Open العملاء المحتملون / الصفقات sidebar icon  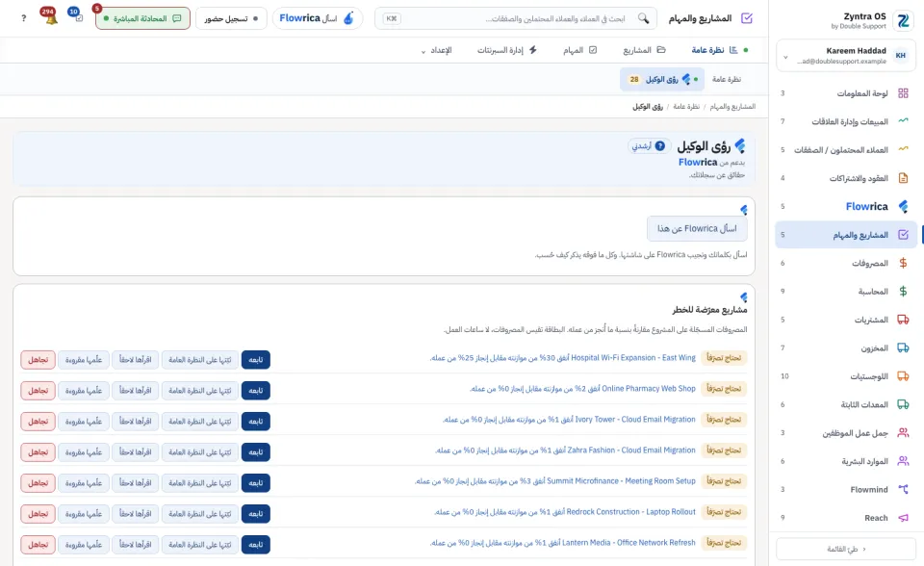[903, 150]
